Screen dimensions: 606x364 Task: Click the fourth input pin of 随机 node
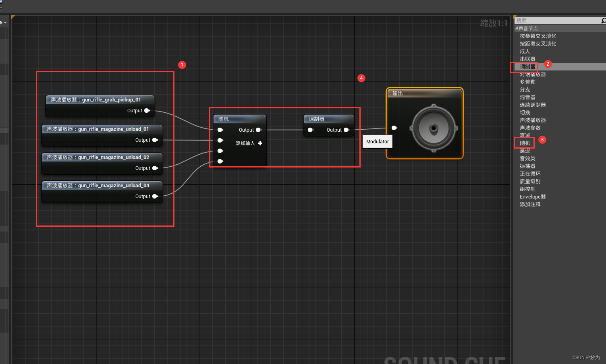(x=220, y=161)
